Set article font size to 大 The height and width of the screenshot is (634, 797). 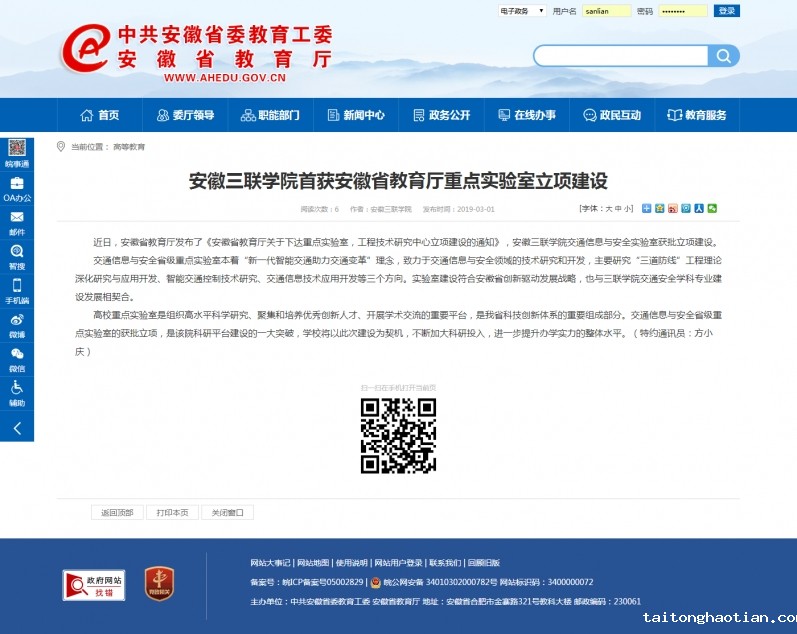tap(606, 209)
